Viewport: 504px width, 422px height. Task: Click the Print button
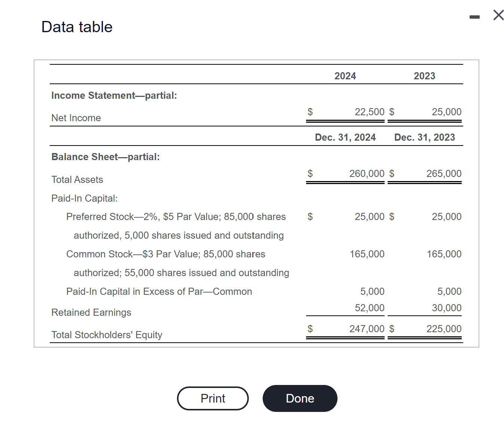213,398
